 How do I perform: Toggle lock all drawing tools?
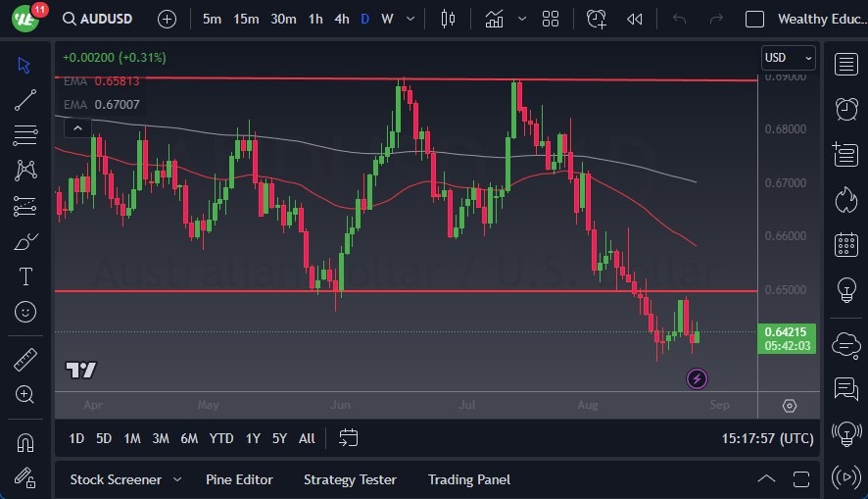click(25, 477)
